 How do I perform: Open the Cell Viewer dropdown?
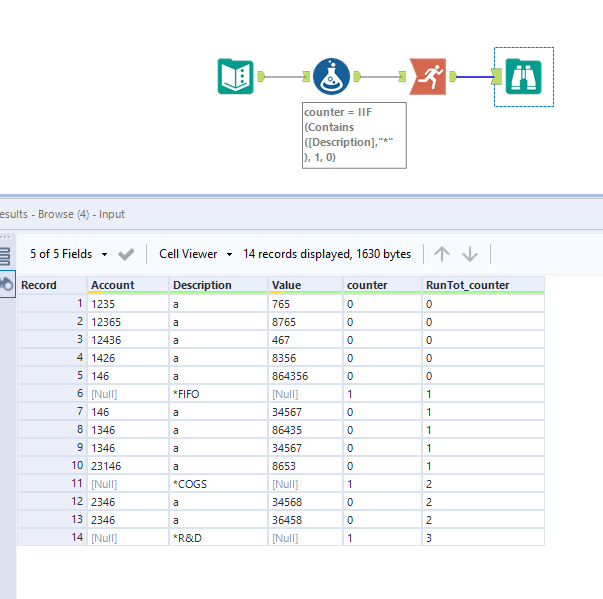195,254
